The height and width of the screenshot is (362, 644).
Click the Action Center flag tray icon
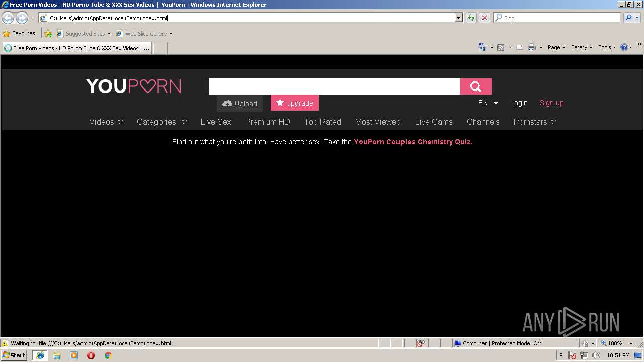tap(573, 355)
